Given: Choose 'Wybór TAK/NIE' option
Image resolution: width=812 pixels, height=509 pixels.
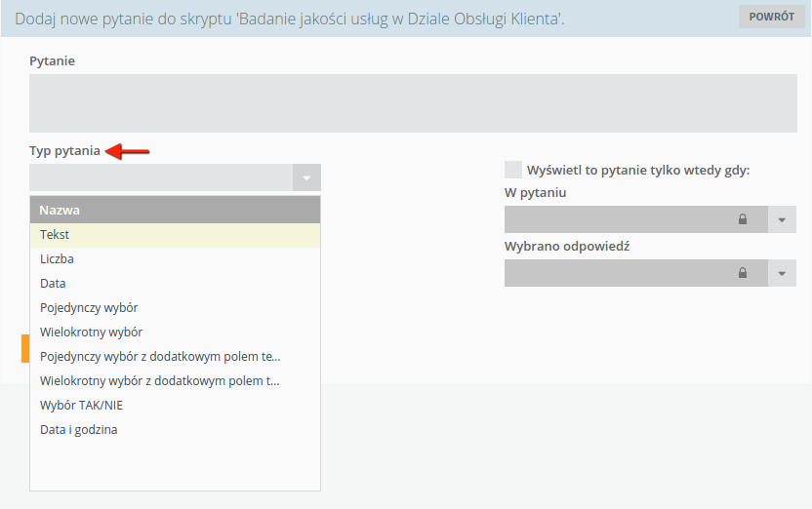Looking at the screenshot, I should click(175, 405).
